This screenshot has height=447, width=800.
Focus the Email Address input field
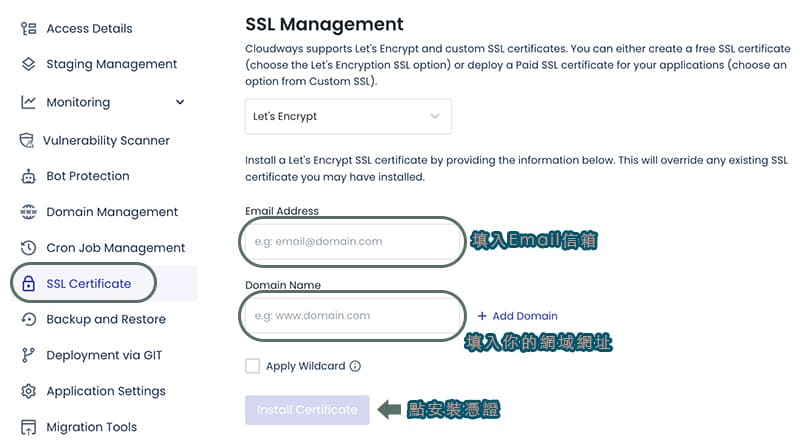(x=352, y=242)
